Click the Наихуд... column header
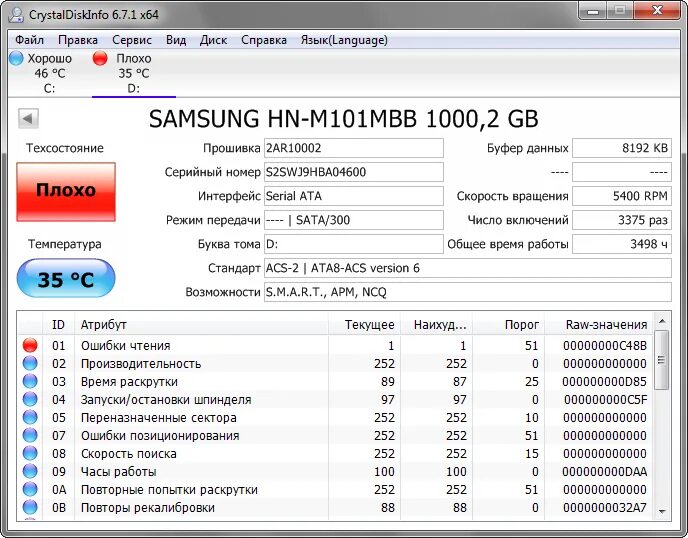Image resolution: width=688 pixels, height=538 pixels. tap(437, 324)
